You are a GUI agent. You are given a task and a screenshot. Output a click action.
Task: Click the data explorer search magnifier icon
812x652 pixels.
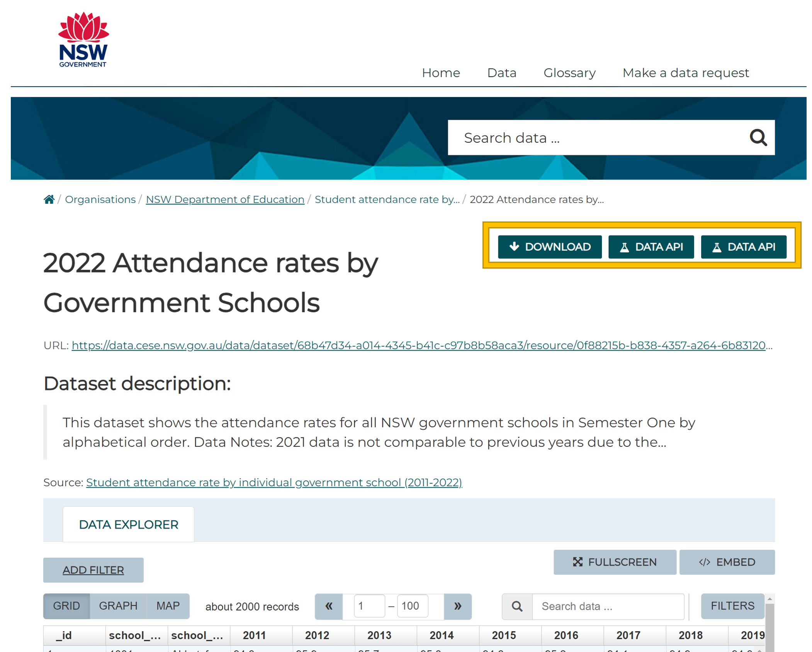click(517, 606)
